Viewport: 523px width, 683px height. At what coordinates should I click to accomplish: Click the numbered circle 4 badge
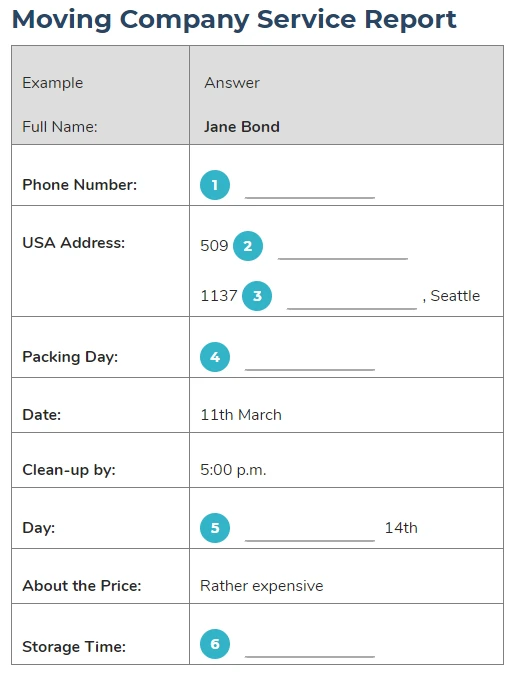click(215, 357)
